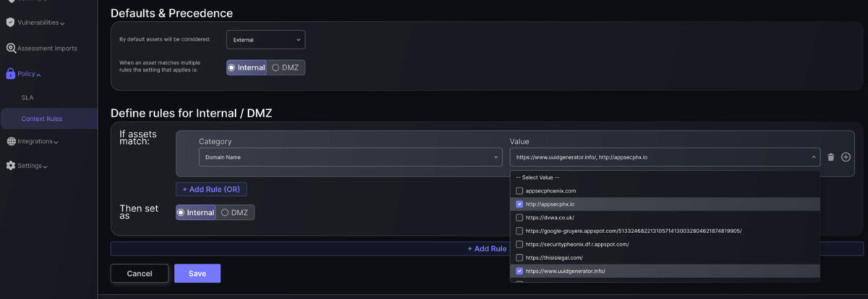Choose Internal under Then set as
This screenshot has width=868, height=299.
tap(196, 213)
